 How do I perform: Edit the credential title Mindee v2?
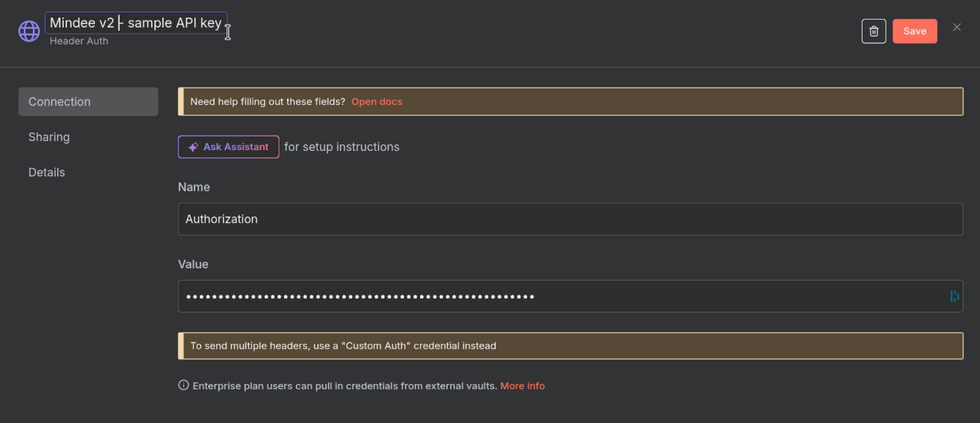coord(135,23)
